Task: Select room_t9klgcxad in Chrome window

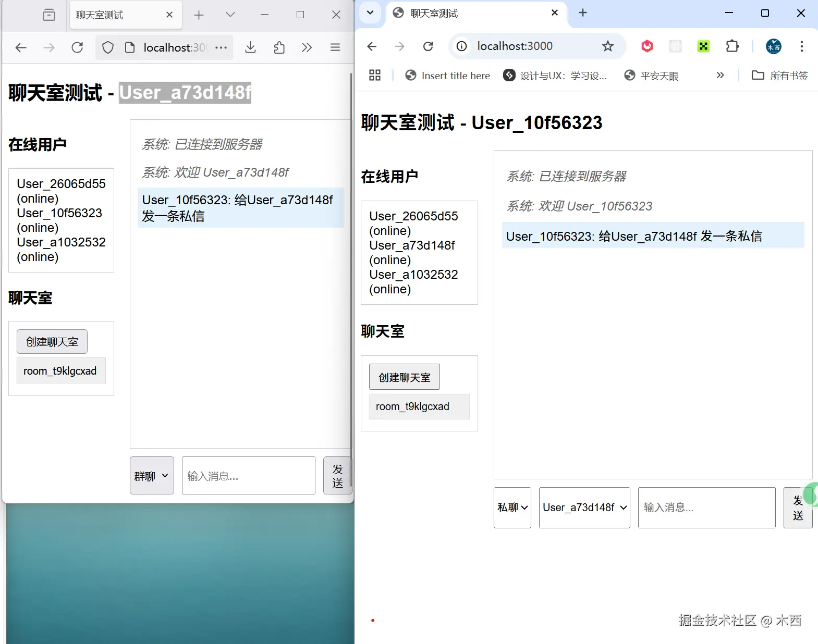Action: click(x=419, y=406)
